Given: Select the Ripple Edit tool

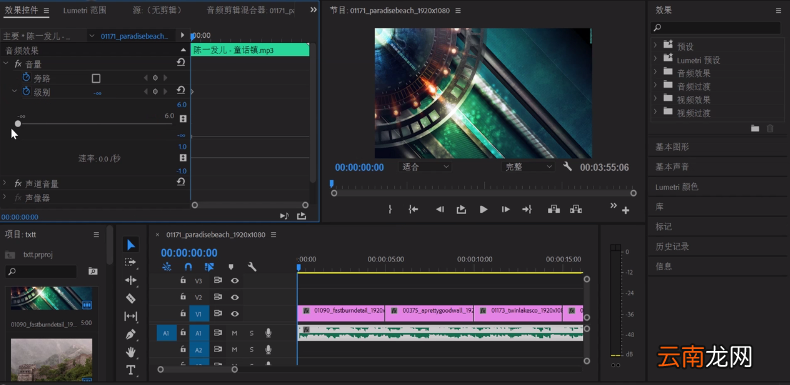Looking at the screenshot, I should [130, 280].
